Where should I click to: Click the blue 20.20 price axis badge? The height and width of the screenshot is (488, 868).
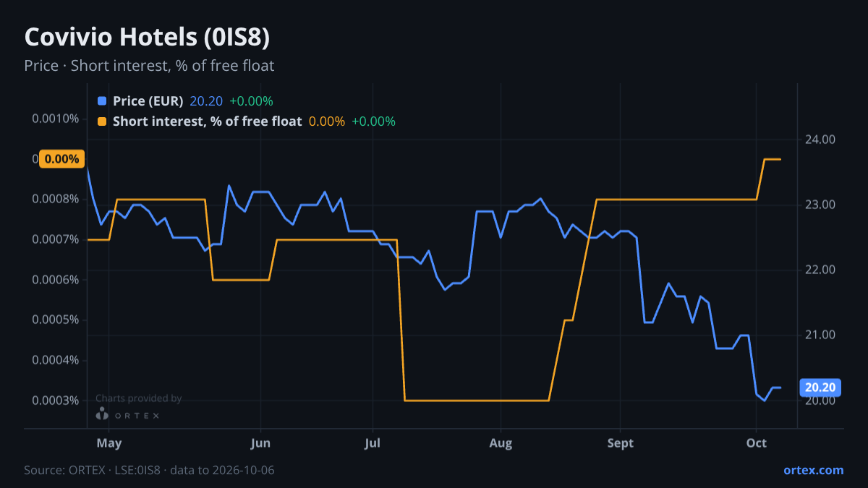click(x=821, y=388)
